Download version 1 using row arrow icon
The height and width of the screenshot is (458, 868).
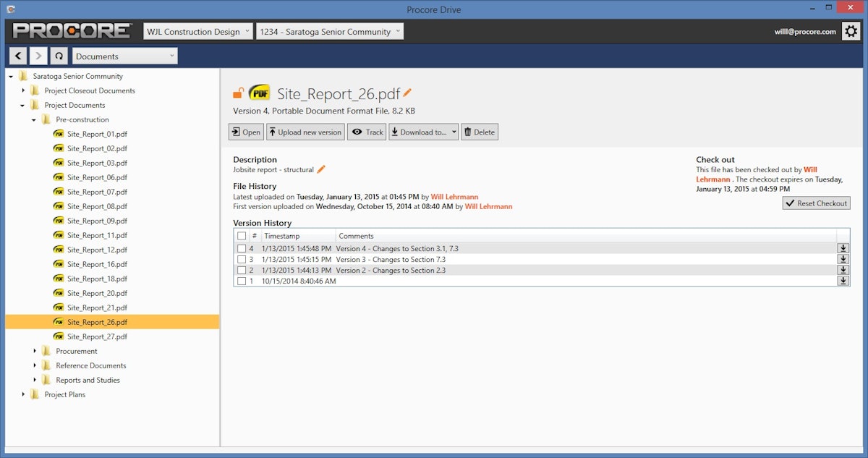[x=843, y=281]
